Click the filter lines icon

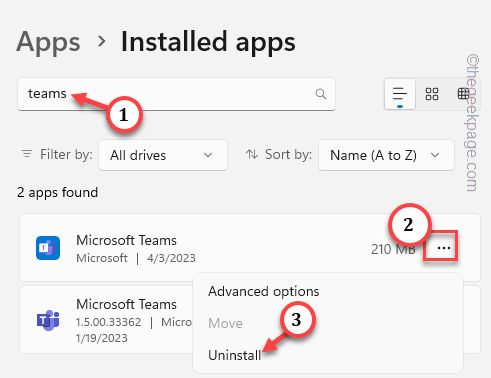(x=27, y=154)
